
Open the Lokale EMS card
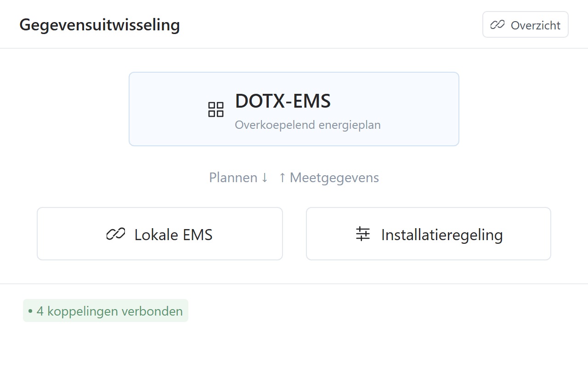pos(160,234)
